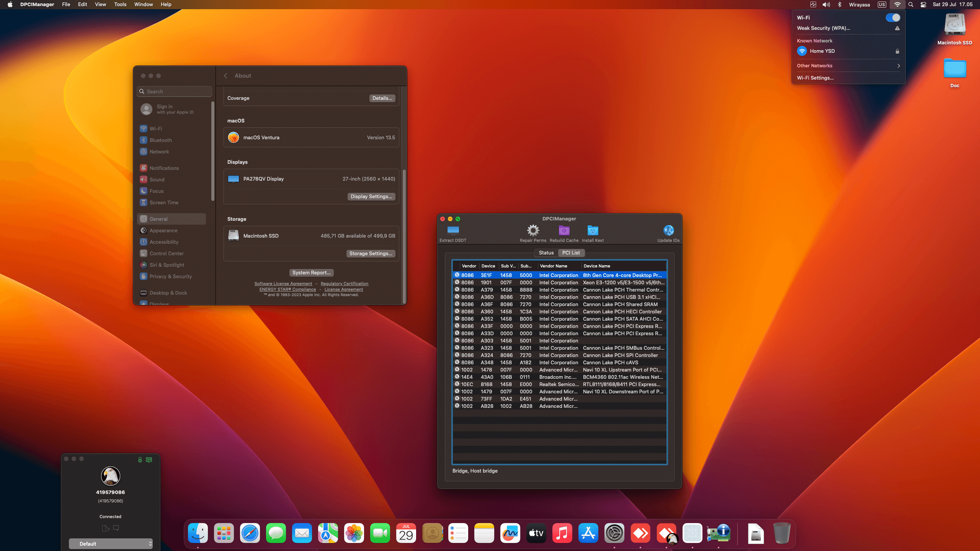Viewport: 980px width, 551px height.
Task: Select the macOS Ventura Version 13.5 row
Action: tap(311, 137)
